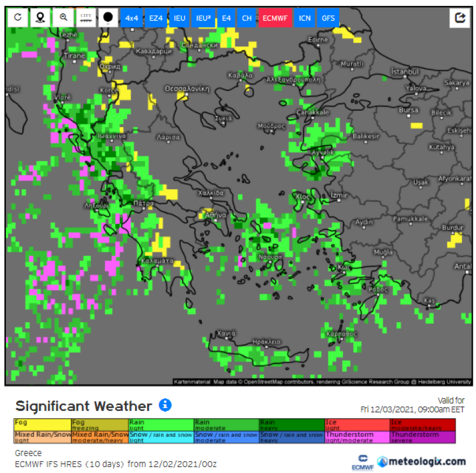476x473 pixels.
Task: Select the IEU model button
Action: (x=180, y=18)
